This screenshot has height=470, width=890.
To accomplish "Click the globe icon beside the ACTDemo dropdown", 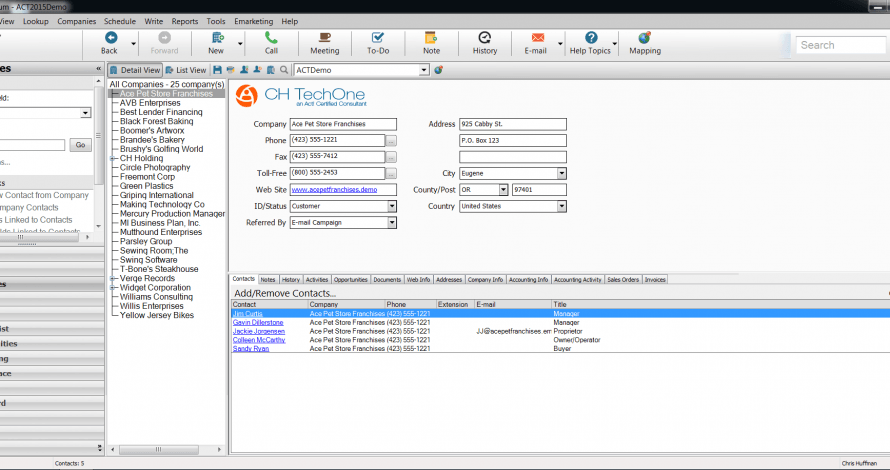I will click(x=438, y=70).
